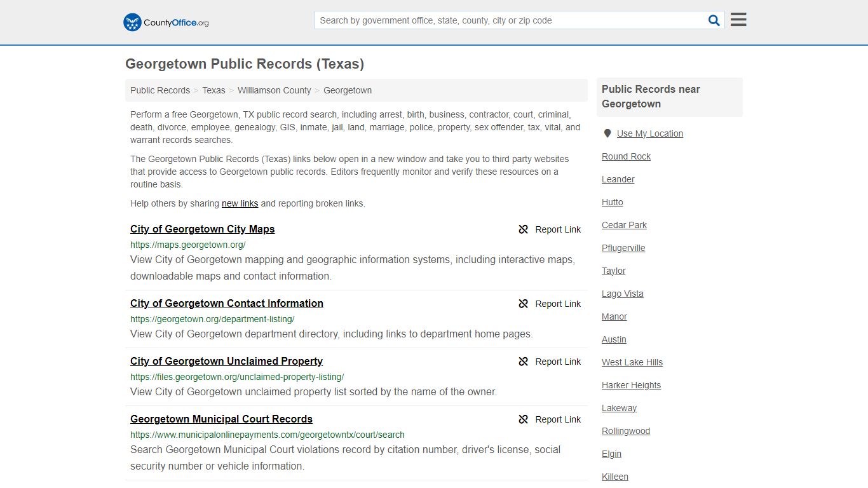Image resolution: width=868 pixels, height=488 pixels.
Task: Open Rollingwood public records
Action: [x=626, y=431]
